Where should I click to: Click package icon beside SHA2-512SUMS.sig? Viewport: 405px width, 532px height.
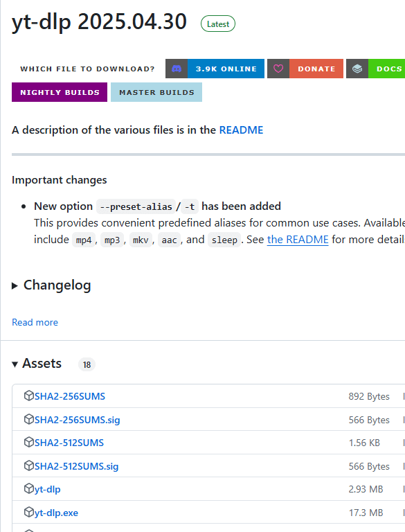point(29,465)
